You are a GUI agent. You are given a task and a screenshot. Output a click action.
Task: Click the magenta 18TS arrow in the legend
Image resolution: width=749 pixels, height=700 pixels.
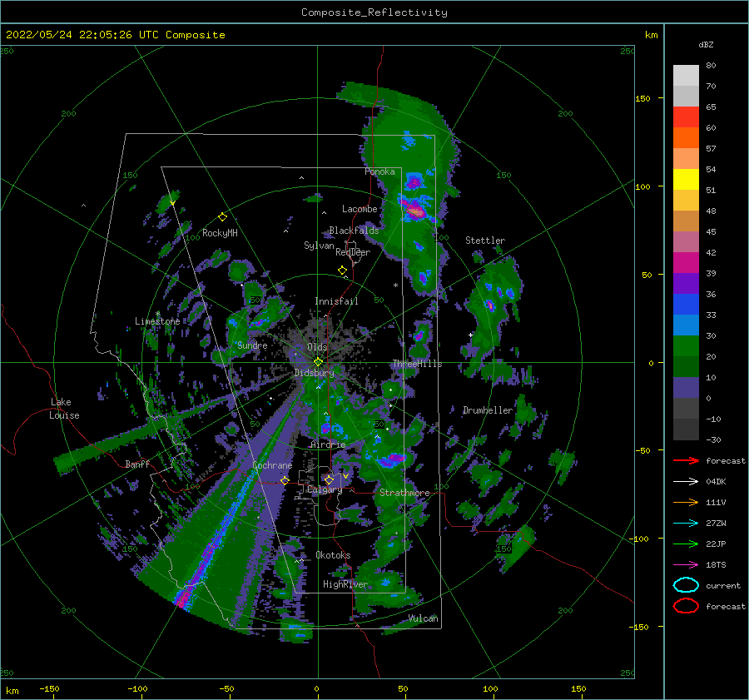tap(686, 565)
